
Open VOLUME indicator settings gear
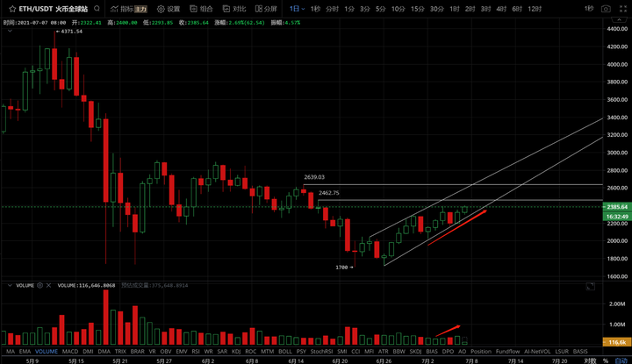click(x=39, y=285)
